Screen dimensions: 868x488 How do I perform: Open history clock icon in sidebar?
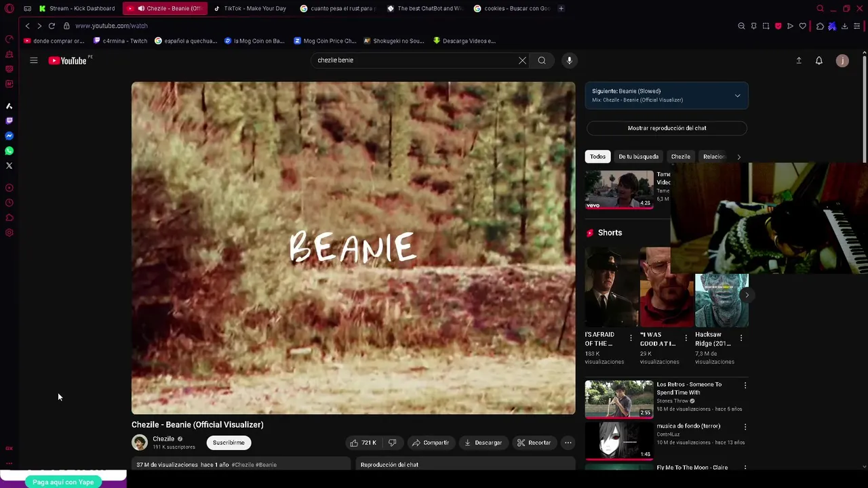point(9,203)
